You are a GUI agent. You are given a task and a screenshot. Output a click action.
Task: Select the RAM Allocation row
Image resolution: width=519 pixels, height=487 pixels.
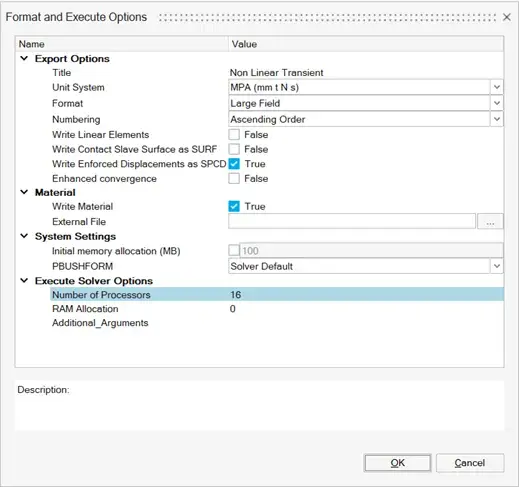pyautogui.click(x=277, y=309)
